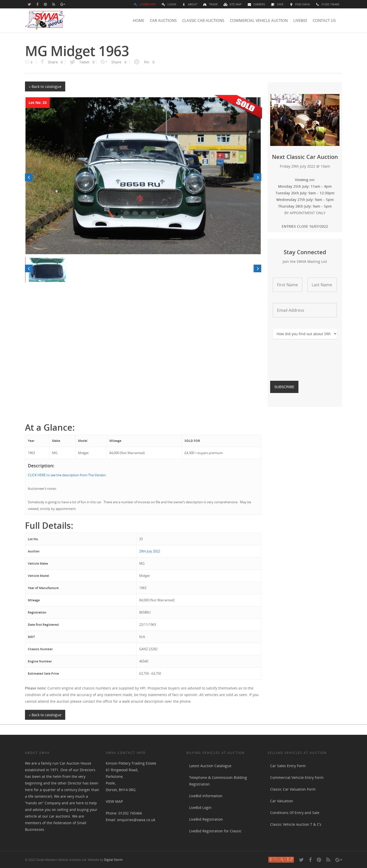Open the enquiries@swva.co.uk email link
Viewport: 367px width, 868px height.
coord(136,820)
